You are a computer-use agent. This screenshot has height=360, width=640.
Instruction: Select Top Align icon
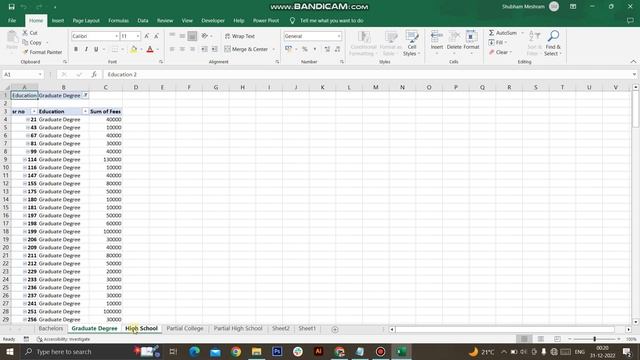[172, 36]
